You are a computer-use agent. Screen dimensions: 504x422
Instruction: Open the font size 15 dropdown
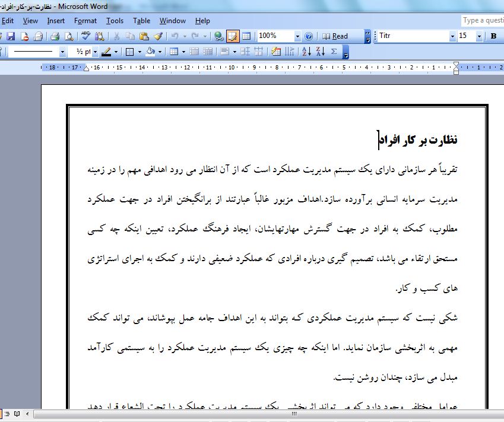[480, 36]
